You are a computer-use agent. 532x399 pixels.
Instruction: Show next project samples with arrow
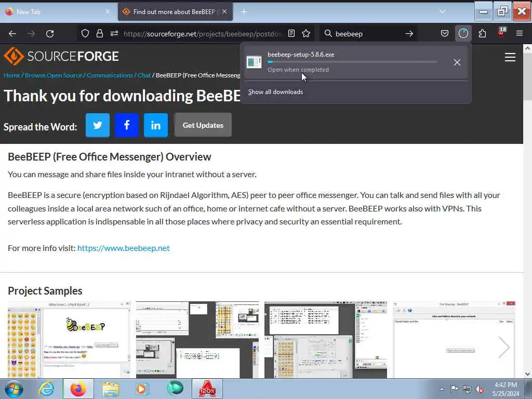tap(504, 347)
